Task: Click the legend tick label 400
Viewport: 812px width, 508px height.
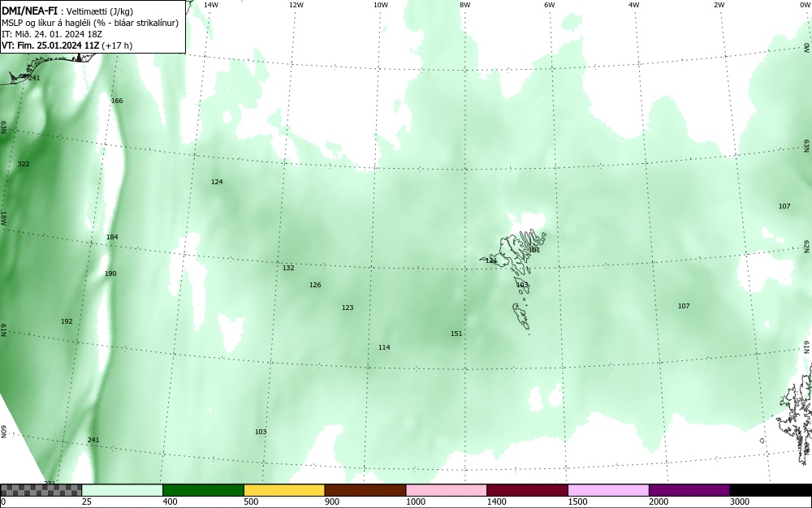Action: point(170,502)
